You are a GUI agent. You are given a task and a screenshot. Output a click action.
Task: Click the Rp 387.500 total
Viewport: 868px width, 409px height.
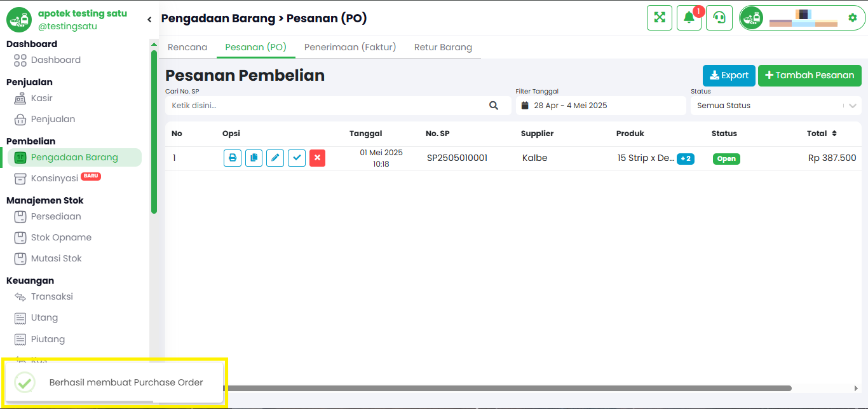coord(832,158)
